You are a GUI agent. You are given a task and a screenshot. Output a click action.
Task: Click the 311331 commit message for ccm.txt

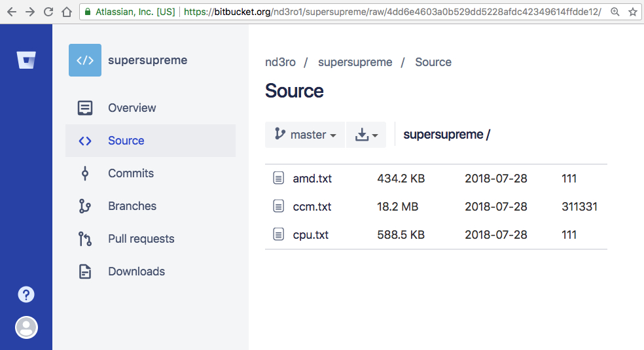pos(579,206)
